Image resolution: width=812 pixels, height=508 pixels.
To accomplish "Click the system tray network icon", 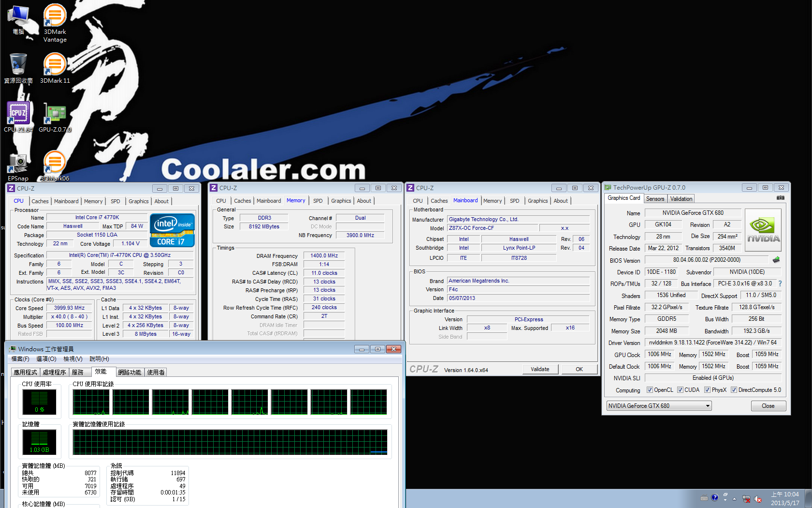I will 746,499.
